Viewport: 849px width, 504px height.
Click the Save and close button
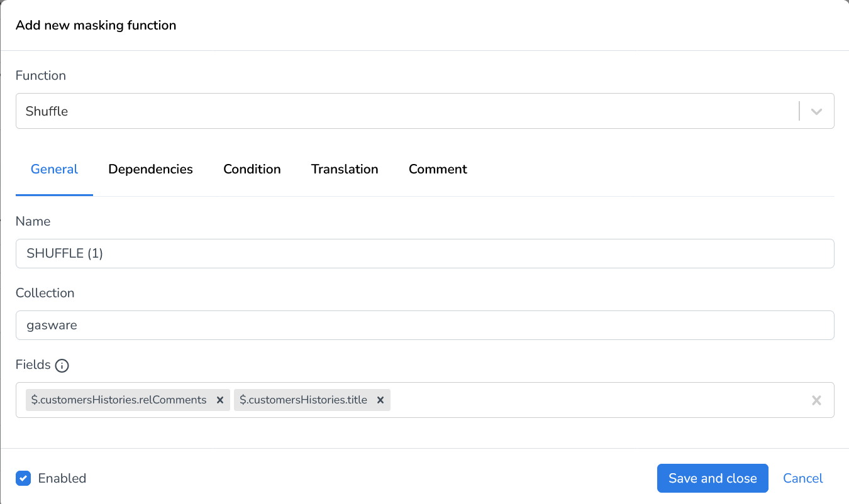(x=713, y=478)
